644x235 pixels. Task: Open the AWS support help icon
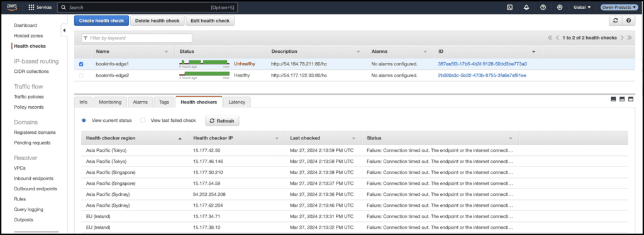coord(543,8)
